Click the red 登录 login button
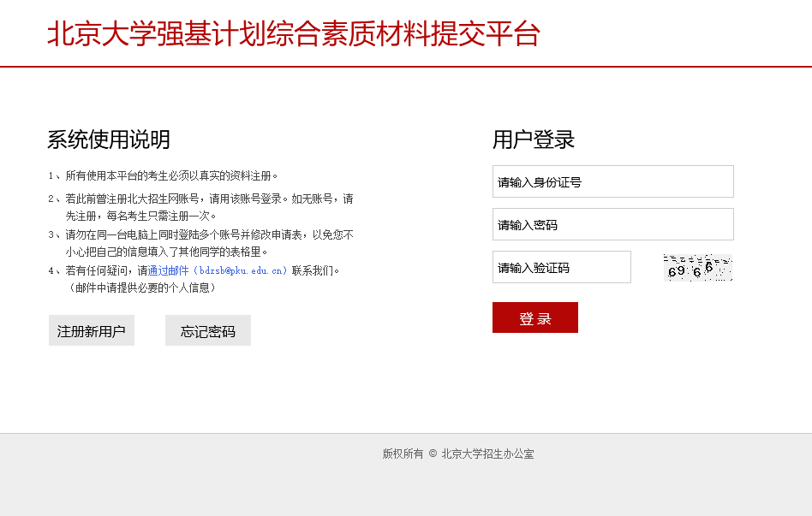This screenshot has width=812, height=516. (535, 317)
